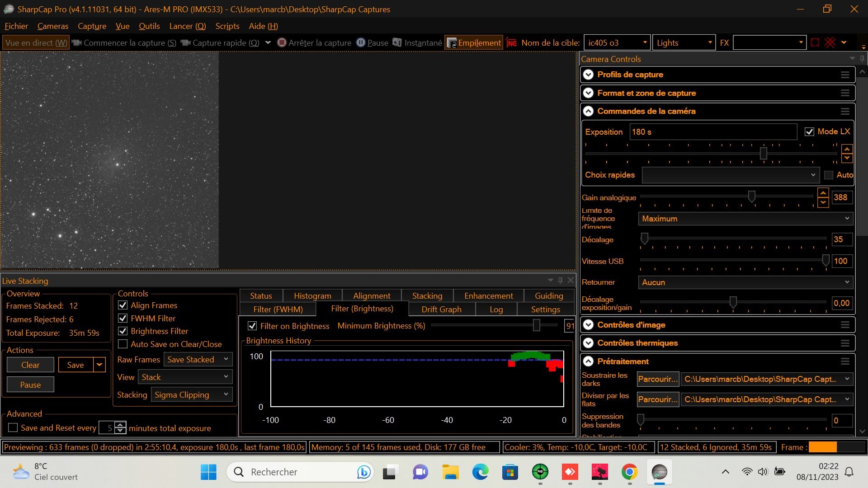Screen dimensions: 868x488
Task: Open the Commandes de la caméra hamburger menu
Action: (x=845, y=111)
